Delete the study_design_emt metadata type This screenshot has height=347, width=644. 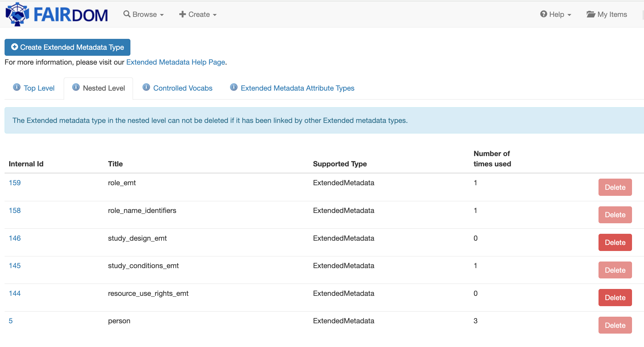(x=615, y=242)
